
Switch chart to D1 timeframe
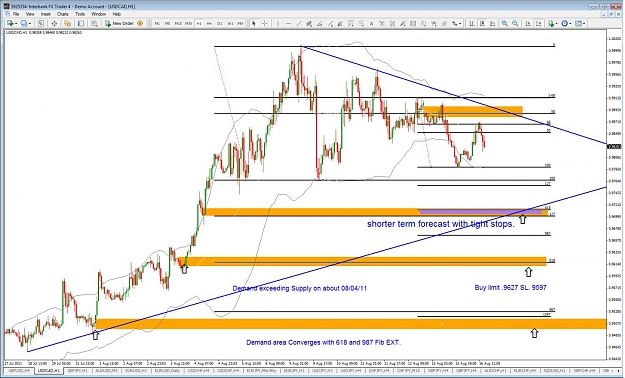[x=220, y=24]
